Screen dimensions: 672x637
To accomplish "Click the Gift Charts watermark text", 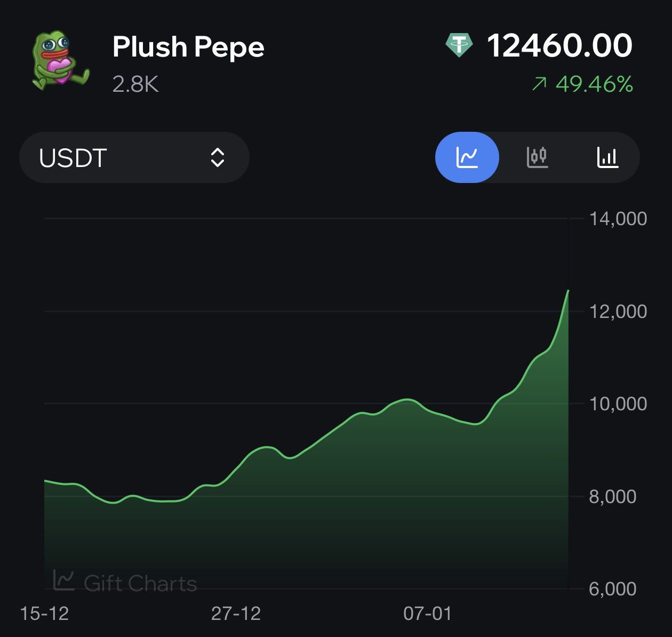I will pyautogui.click(x=140, y=583).
